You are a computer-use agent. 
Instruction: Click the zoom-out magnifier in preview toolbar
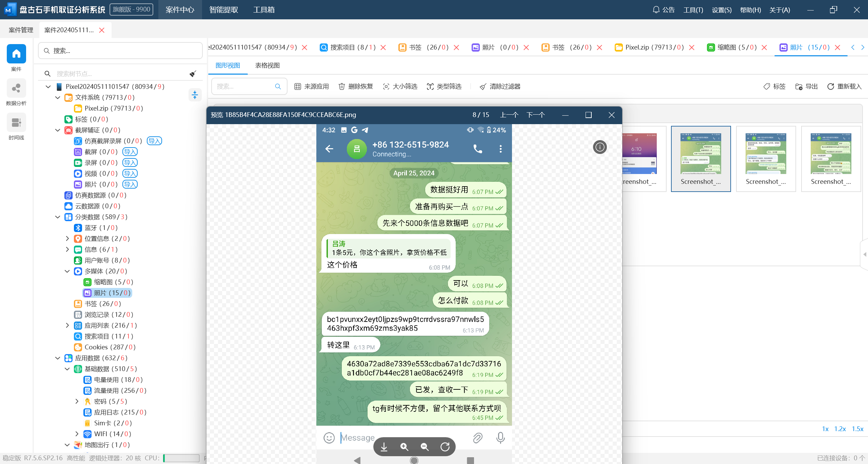tap(425, 447)
